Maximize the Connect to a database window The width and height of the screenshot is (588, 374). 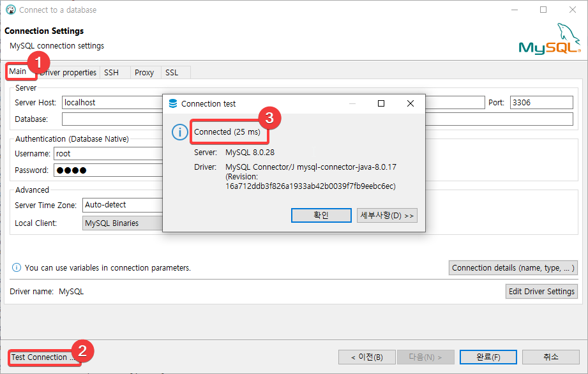click(543, 10)
